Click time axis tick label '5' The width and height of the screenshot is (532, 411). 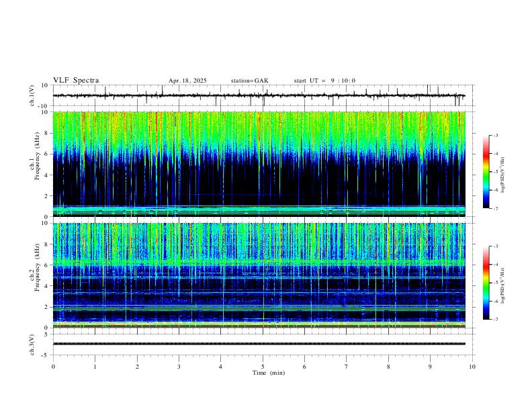click(x=263, y=367)
